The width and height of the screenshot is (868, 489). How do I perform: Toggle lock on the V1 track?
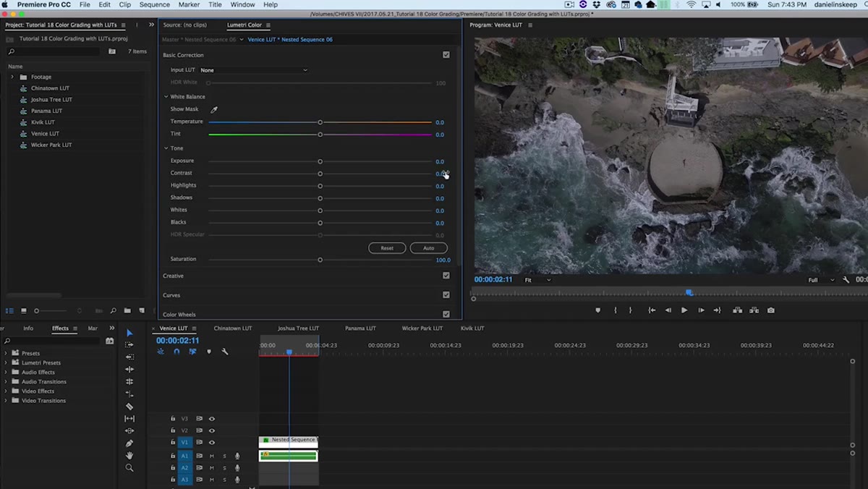tap(173, 442)
